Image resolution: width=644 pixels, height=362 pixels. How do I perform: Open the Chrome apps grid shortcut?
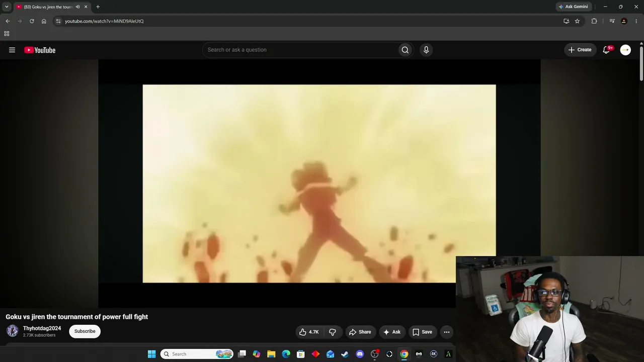pyautogui.click(x=7, y=34)
